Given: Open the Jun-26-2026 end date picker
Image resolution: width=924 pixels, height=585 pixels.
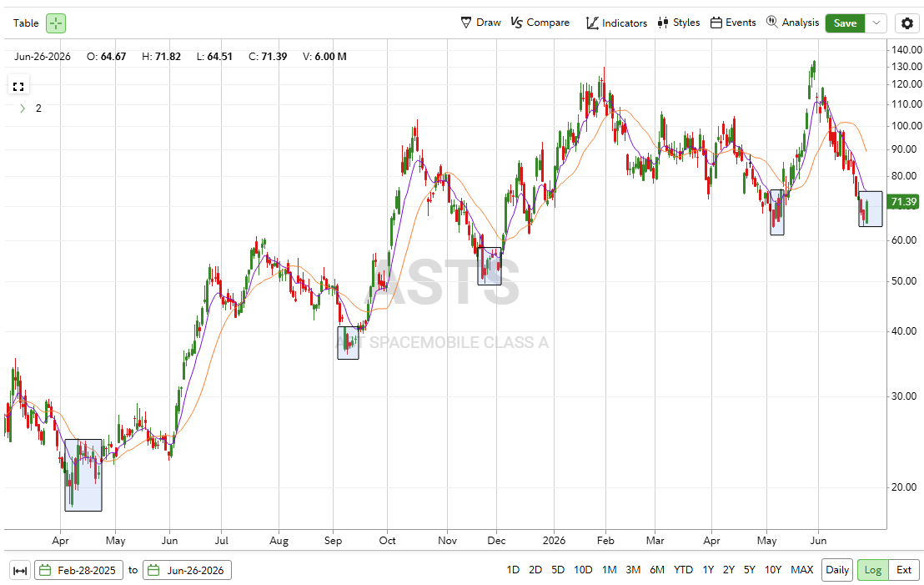Looking at the screenshot, I should (x=188, y=570).
